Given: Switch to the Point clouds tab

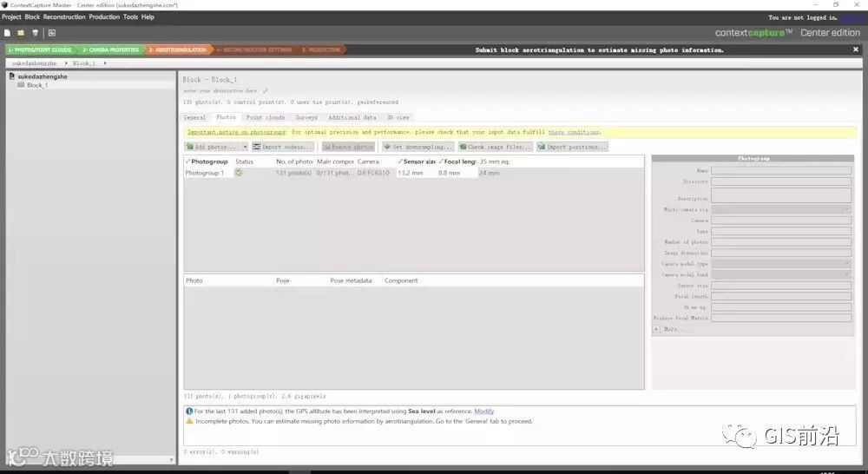Looking at the screenshot, I should (x=265, y=117).
